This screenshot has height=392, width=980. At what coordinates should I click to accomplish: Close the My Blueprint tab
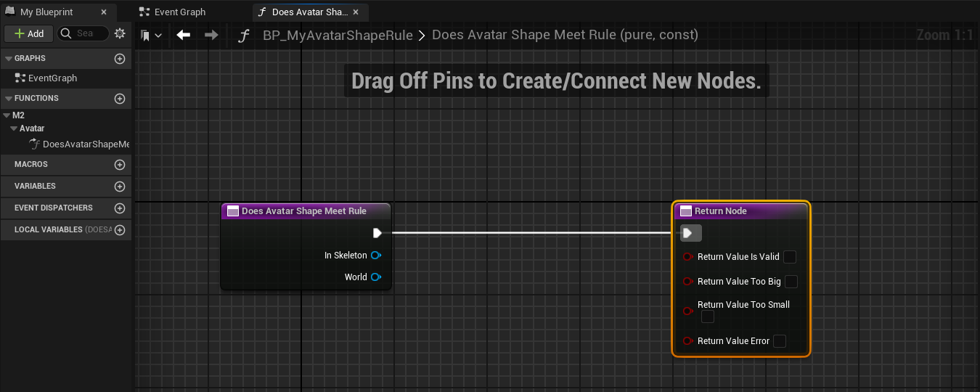[104, 12]
